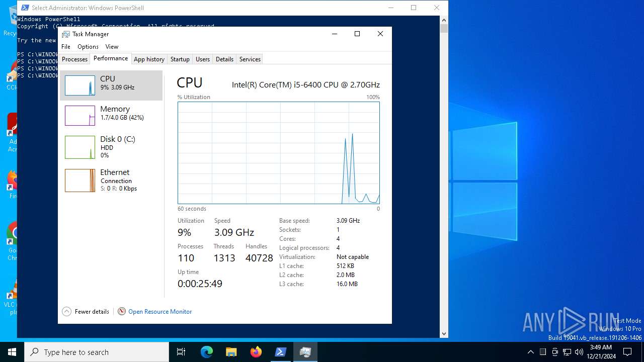Switch to the Startup tab
Screen dimensions: 644x362
[180, 59]
